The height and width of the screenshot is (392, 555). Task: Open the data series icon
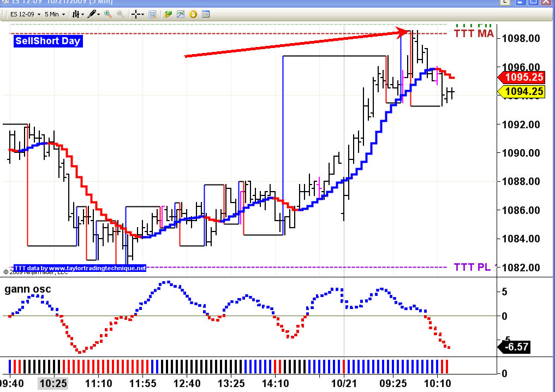coord(168,15)
